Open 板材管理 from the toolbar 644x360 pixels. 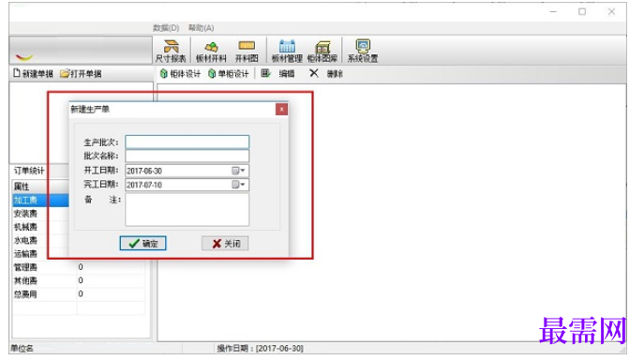click(287, 51)
